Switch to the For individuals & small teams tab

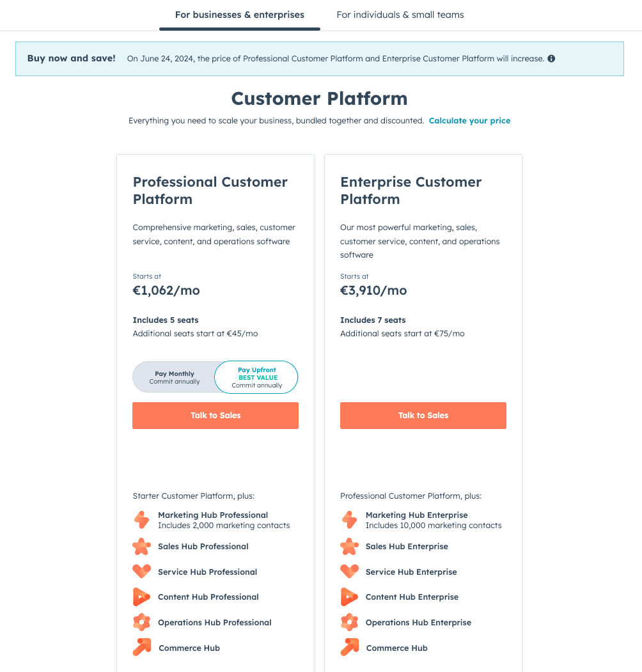tap(400, 15)
